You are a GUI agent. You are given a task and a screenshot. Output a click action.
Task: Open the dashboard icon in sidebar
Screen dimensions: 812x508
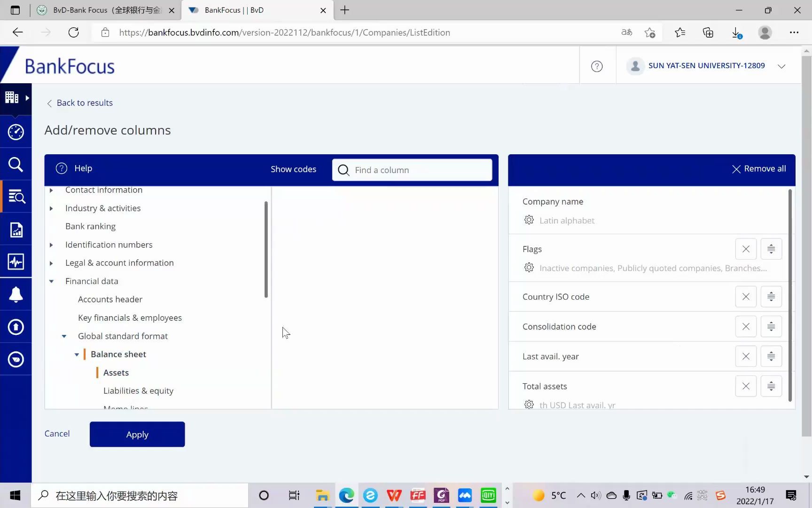(16, 132)
